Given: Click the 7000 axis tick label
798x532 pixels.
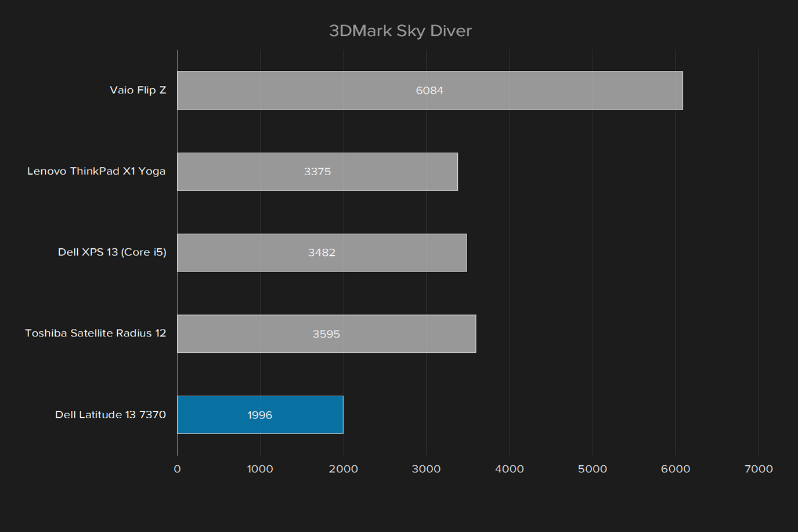Looking at the screenshot, I should (759, 469).
